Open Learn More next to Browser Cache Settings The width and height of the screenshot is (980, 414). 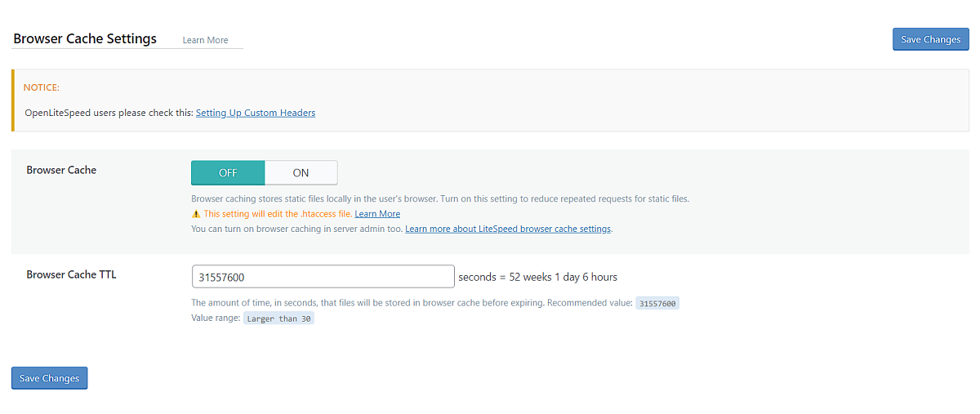[205, 40]
